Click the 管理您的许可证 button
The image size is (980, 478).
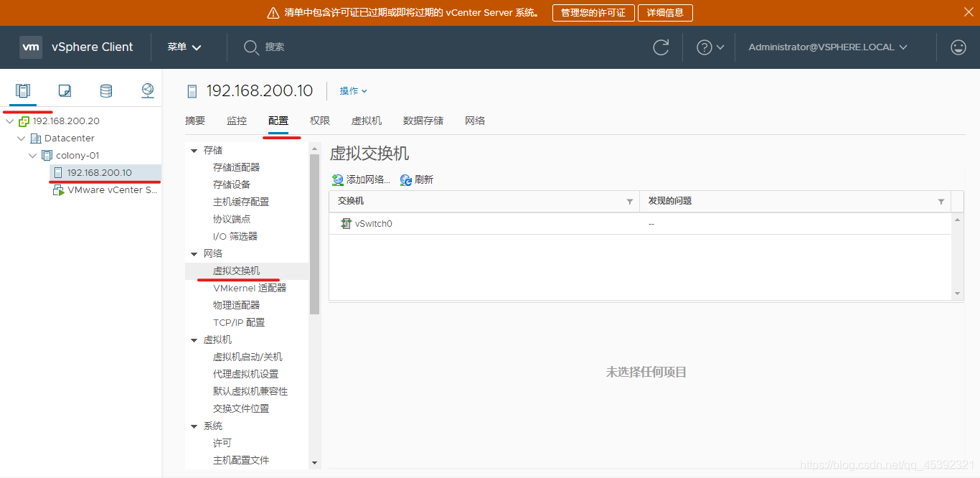[593, 13]
